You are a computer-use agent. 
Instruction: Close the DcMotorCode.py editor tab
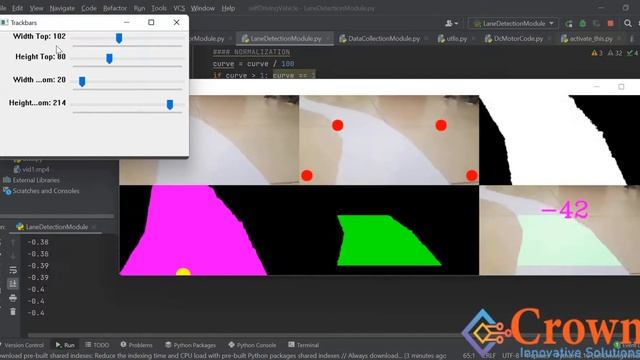[549, 39]
